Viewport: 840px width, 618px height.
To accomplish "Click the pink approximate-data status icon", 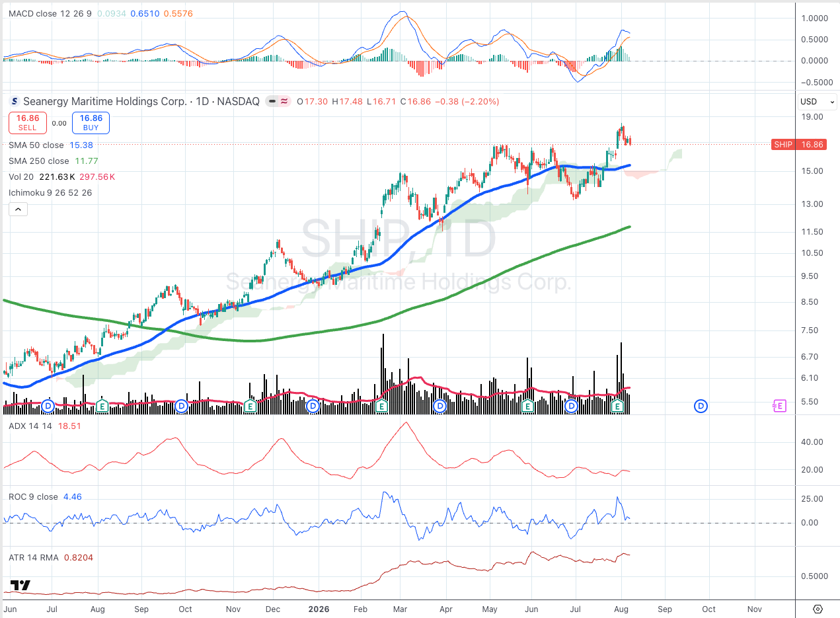I will point(284,102).
